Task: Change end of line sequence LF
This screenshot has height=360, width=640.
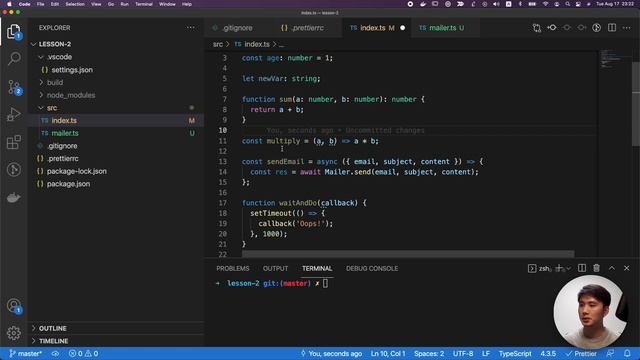Action: tap(486, 353)
